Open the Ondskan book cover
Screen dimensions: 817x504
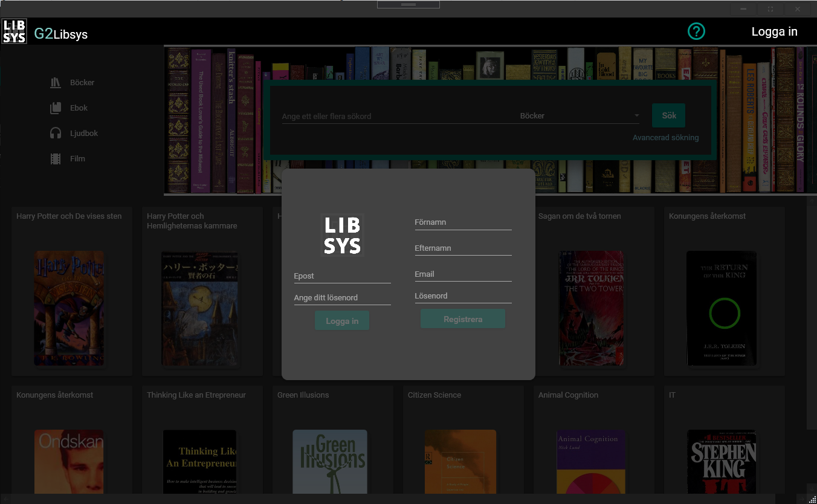coord(69,462)
